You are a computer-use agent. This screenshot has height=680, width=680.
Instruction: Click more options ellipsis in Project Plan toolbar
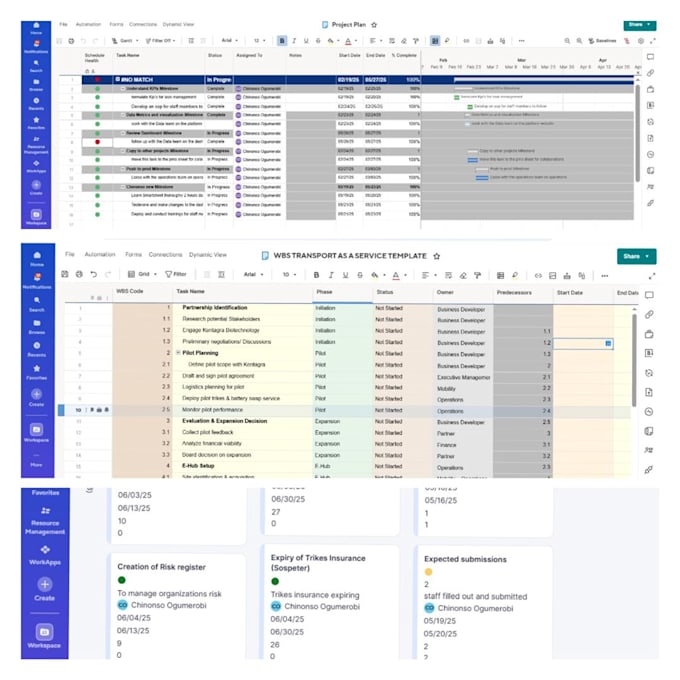point(521,41)
